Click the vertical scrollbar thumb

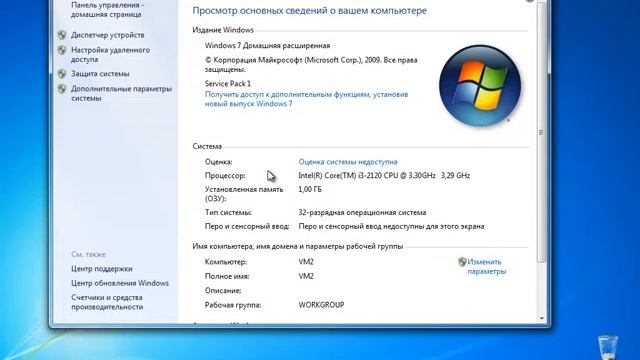point(541,131)
